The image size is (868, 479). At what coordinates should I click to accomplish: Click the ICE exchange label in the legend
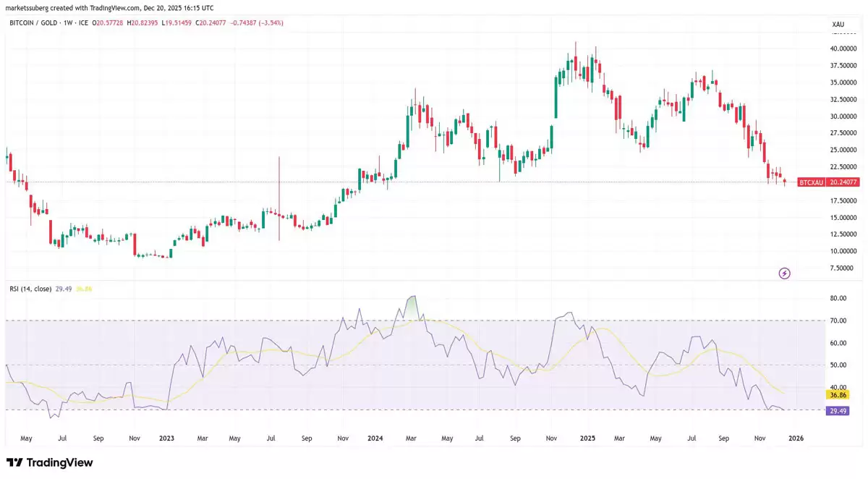[83, 22]
